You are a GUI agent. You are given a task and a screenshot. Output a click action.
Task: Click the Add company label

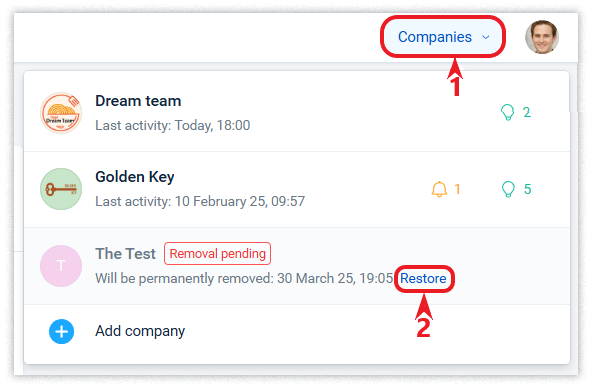pyautogui.click(x=140, y=331)
